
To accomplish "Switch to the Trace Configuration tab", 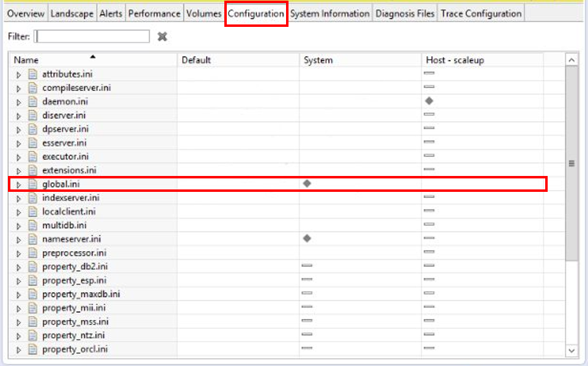I will click(x=480, y=13).
